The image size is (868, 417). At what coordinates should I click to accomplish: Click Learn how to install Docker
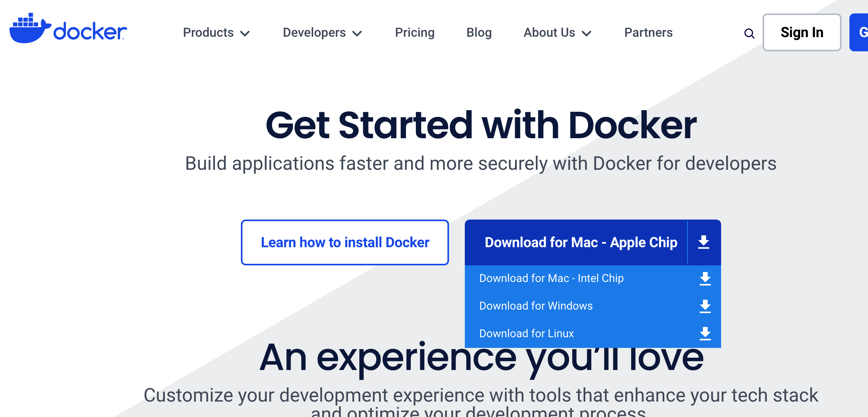tap(345, 242)
